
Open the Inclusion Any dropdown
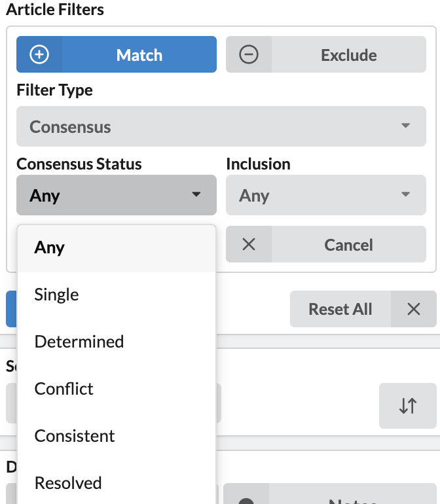pos(326,195)
